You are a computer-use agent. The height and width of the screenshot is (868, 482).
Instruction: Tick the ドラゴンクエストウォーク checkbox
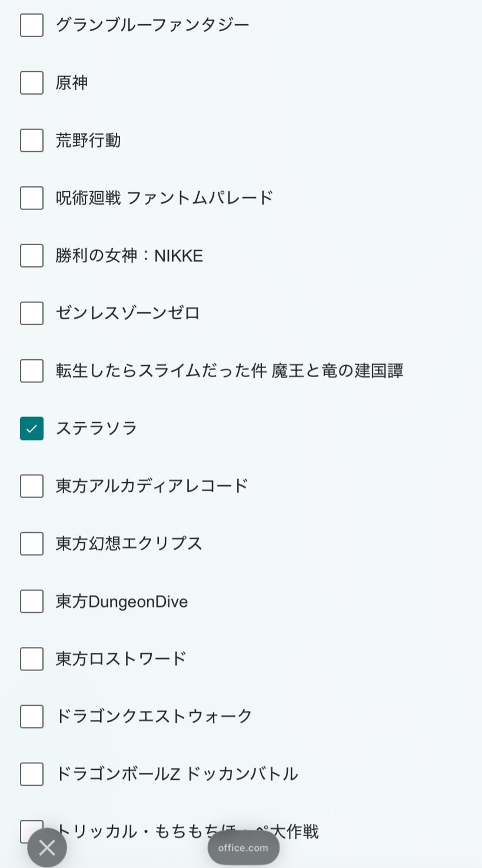pyautogui.click(x=32, y=717)
